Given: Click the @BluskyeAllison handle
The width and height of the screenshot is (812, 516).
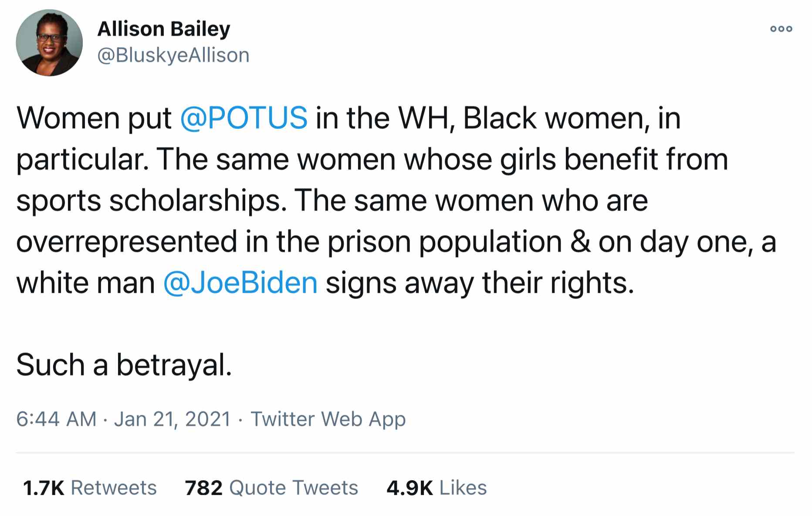Looking at the screenshot, I should click(173, 55).
